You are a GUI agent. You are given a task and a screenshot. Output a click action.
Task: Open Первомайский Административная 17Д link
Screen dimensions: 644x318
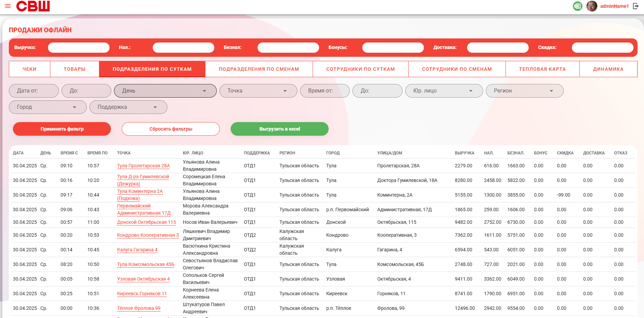pos(144,210)
